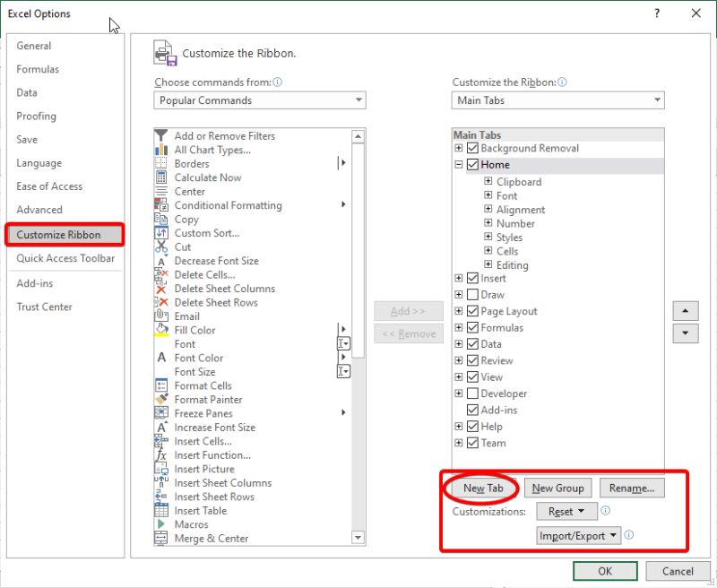The width and height of the screenshot is (717, 588).
Task: Click the Insert Function command icon
Action: click(x=162, y=454)
